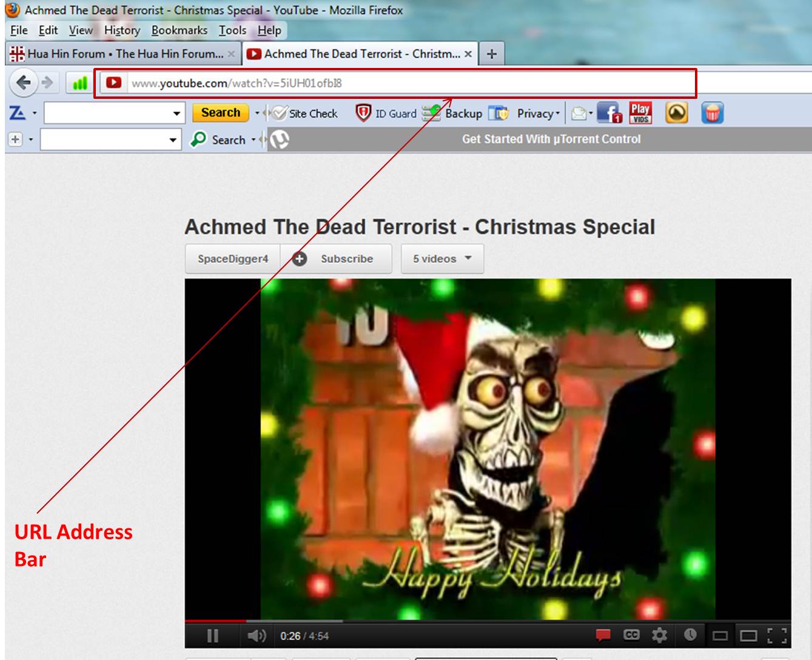The width and height of the screenshot is (812, 660).
Task: Click Get Started With µTorrent Control
Action: 551,139
